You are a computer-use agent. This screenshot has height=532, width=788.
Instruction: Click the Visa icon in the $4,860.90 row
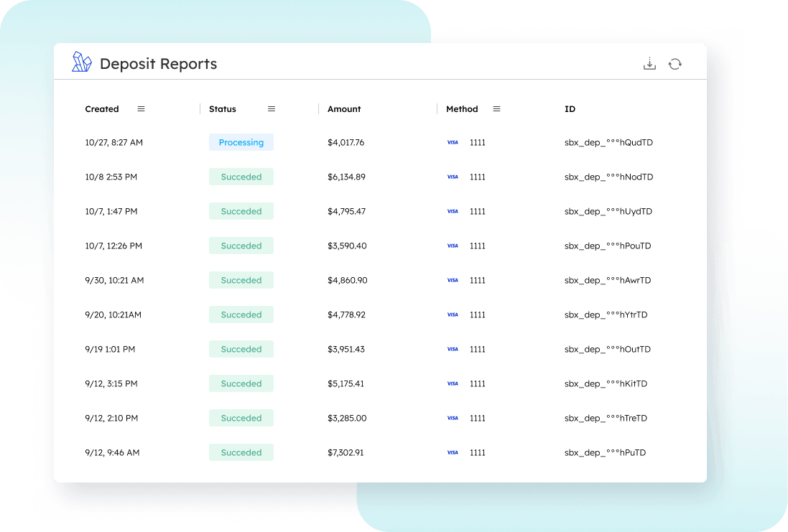pos(453,280)
